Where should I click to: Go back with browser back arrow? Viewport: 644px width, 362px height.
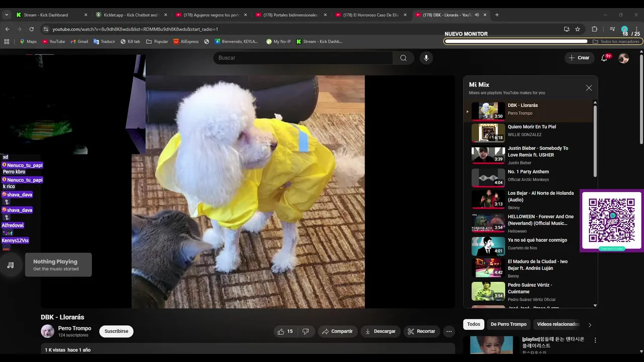8,29
